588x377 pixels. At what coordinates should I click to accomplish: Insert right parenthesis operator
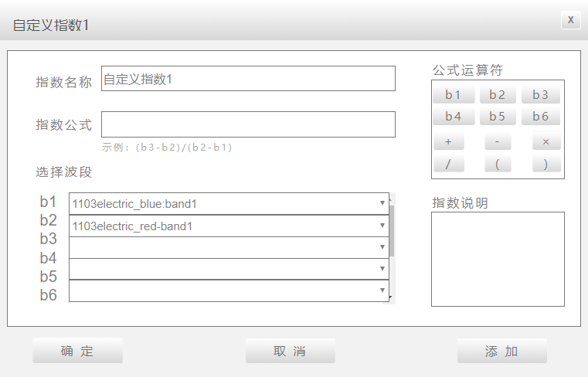[546, 164]
